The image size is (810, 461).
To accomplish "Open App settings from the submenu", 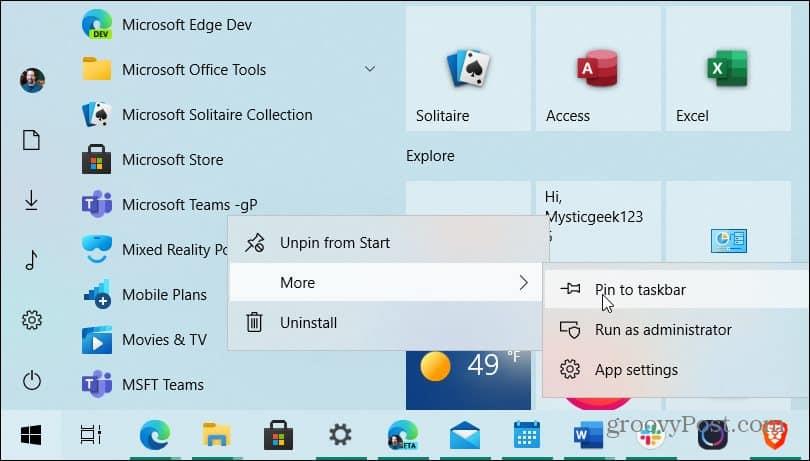I will tap(635, 370).
